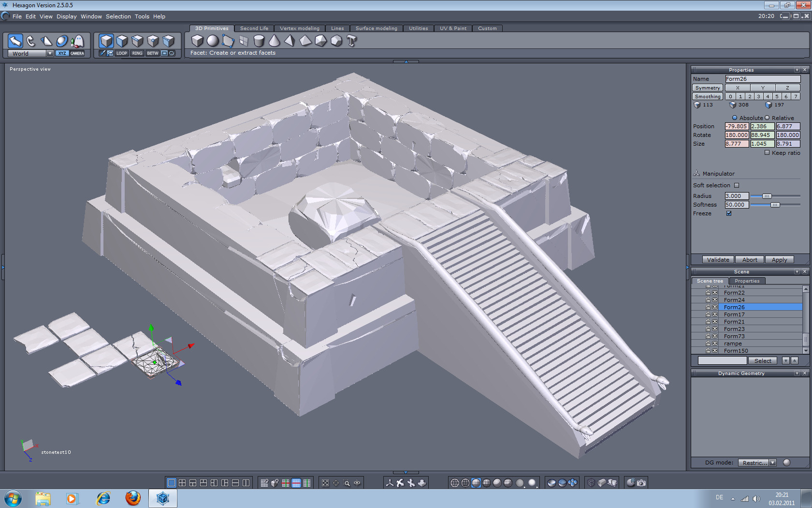Select the 3D Text primitive tool

[352, 41]
